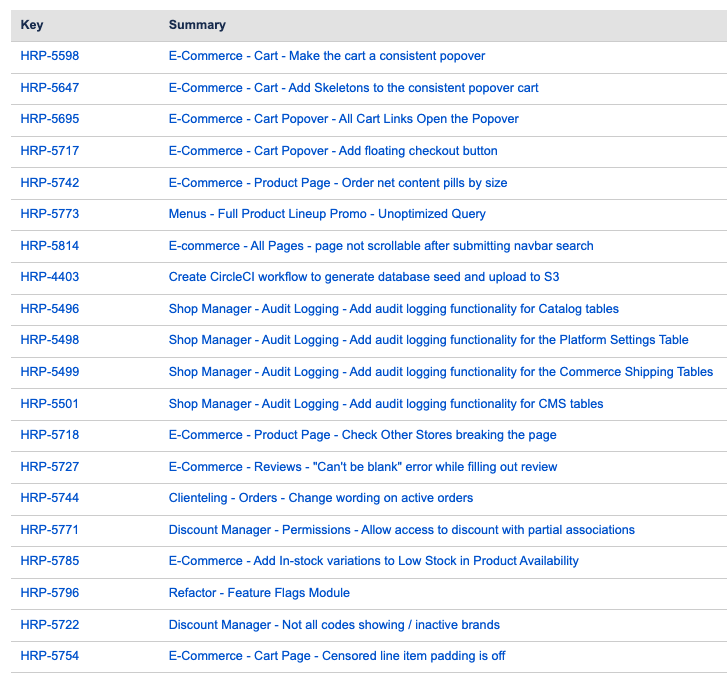Click issue key HRP-5744

tap(49, 498)
